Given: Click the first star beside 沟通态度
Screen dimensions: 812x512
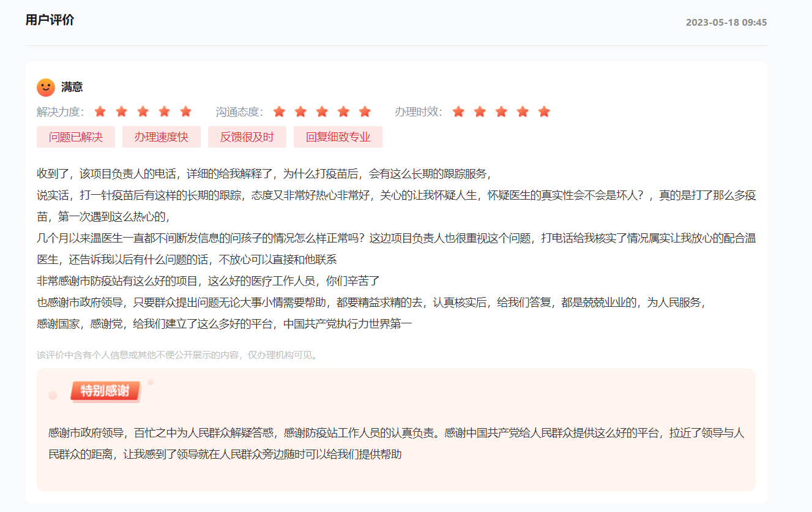Looking at the screenshot, I should [x=280, y=111].
